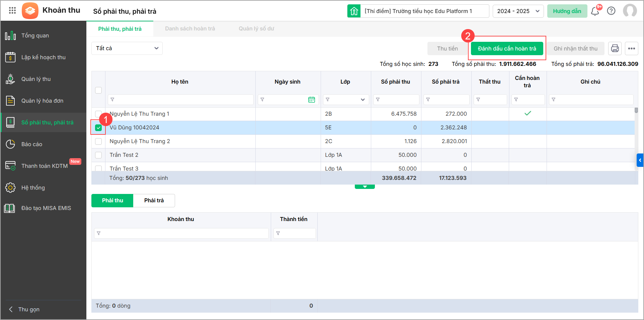Select the Phải trả toggle button
This screenshot has width=644, height=320.
click(x=154, y=200)
